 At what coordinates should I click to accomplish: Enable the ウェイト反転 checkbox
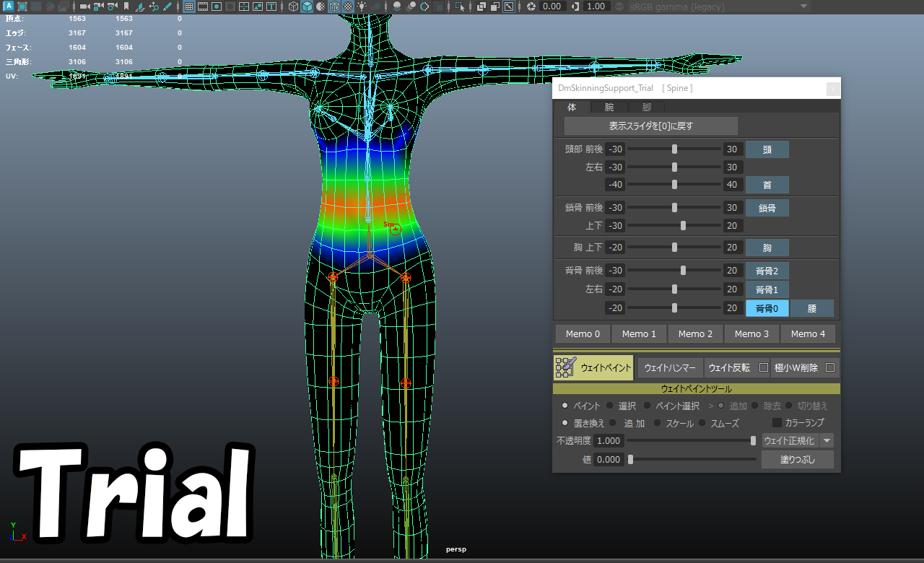coord(764,367)
